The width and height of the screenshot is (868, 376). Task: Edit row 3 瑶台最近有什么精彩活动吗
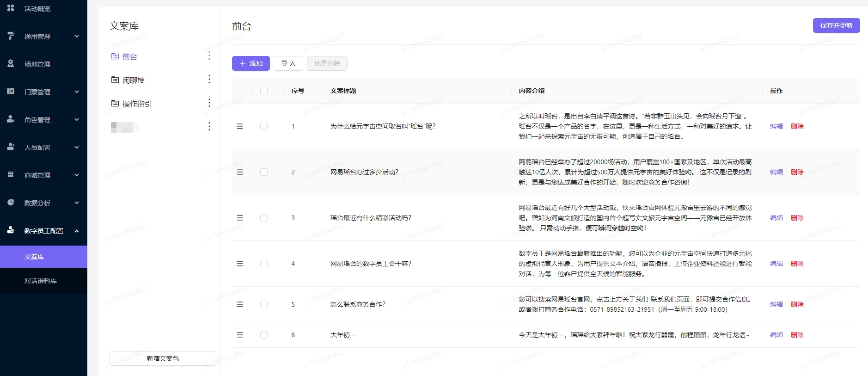(776, 218)
